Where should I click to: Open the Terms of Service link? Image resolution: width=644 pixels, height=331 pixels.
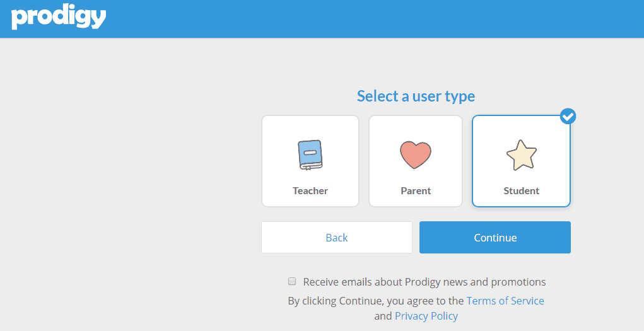(x=505, y=301)
